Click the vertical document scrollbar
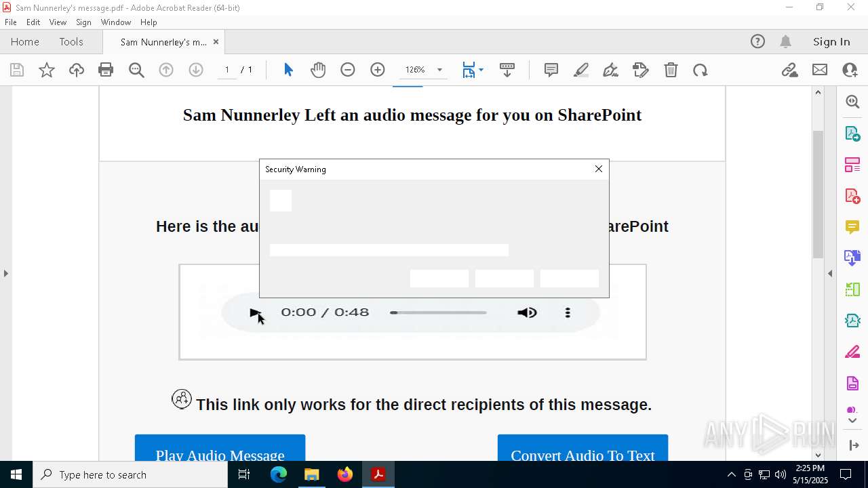Image resolution: width=868 pixels, height=488 pixels. click(x=818, y=193)
